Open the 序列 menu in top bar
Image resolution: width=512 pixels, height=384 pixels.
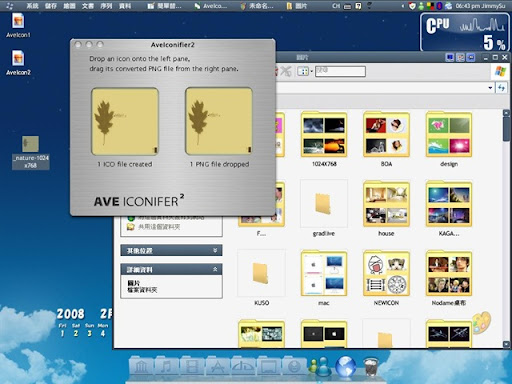pyautogui.click(x=106, y=6)
